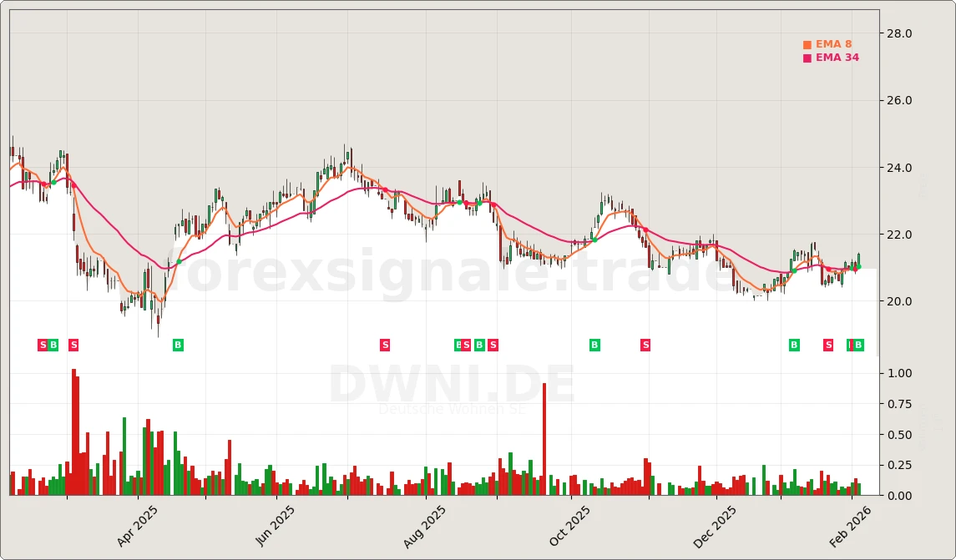Click the orange EMA 8 color square
The width and height of the screenshot is (956, 560).
(x=807, y=43)
